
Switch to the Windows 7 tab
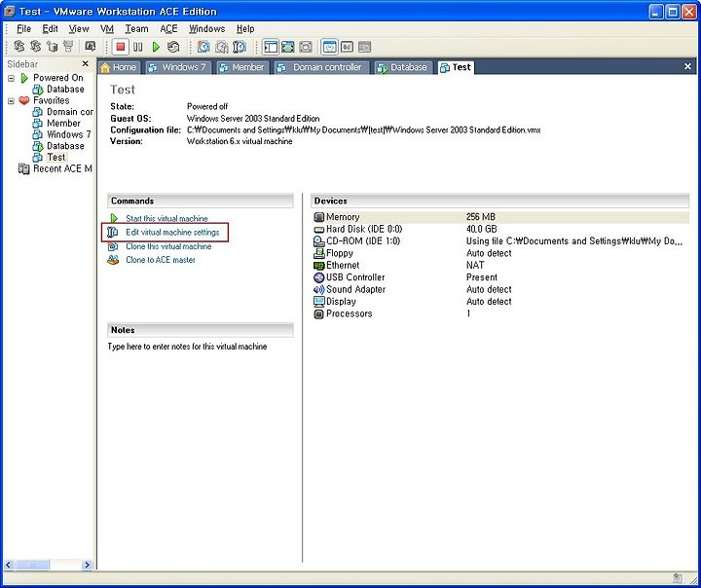pyautogui.click(x=178, y=67)
